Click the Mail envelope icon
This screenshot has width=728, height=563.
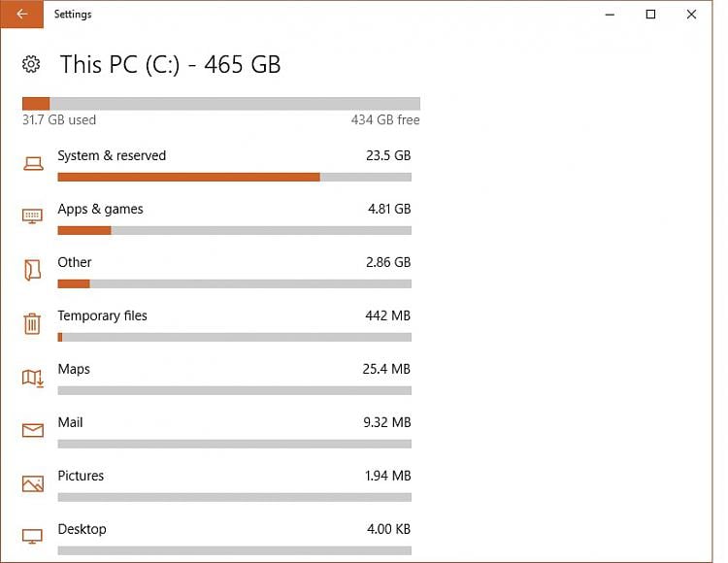[33, 430]
